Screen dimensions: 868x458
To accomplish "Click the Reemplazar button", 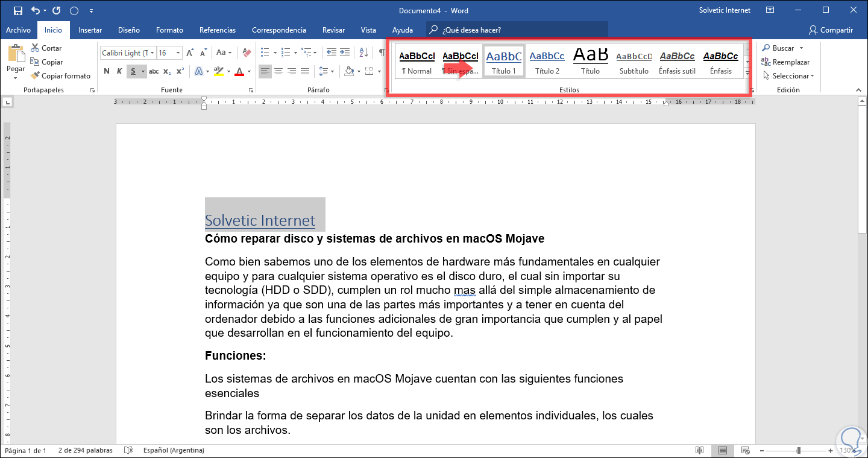I will tap(785, 62).
